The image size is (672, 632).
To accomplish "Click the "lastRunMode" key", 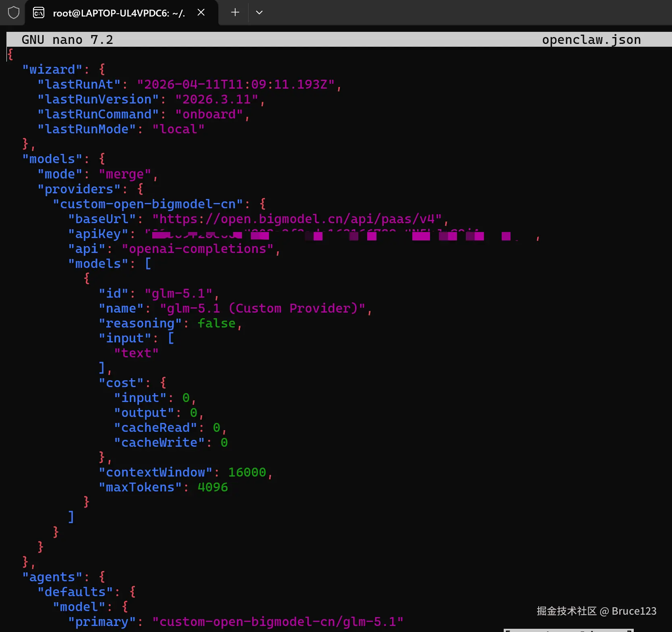I will pyautogui.click(x=87, y=129).
